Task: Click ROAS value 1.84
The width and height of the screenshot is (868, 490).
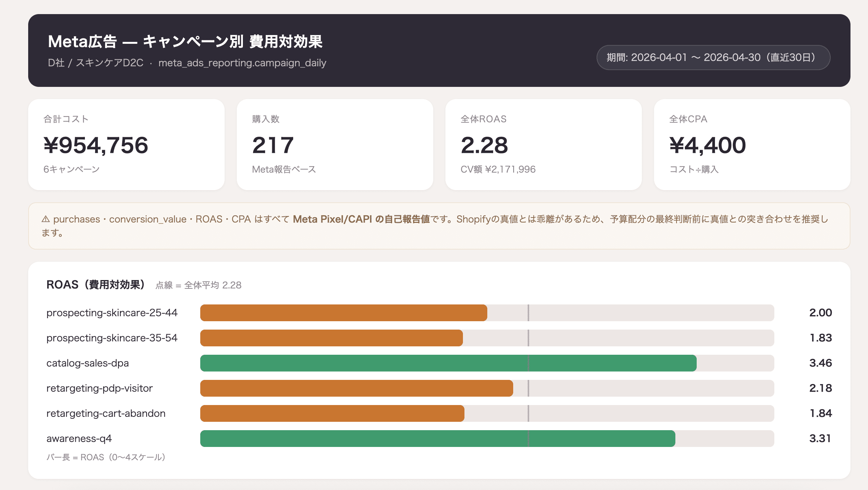Action: click(x=821, y=413)
